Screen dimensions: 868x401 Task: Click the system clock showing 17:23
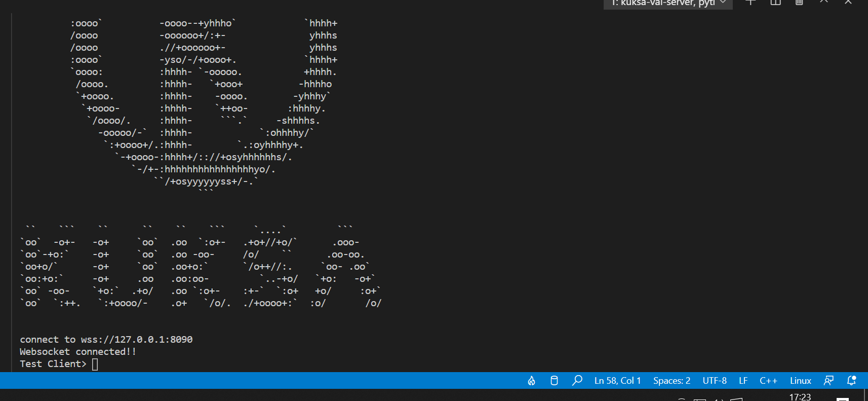click(800, 397)
